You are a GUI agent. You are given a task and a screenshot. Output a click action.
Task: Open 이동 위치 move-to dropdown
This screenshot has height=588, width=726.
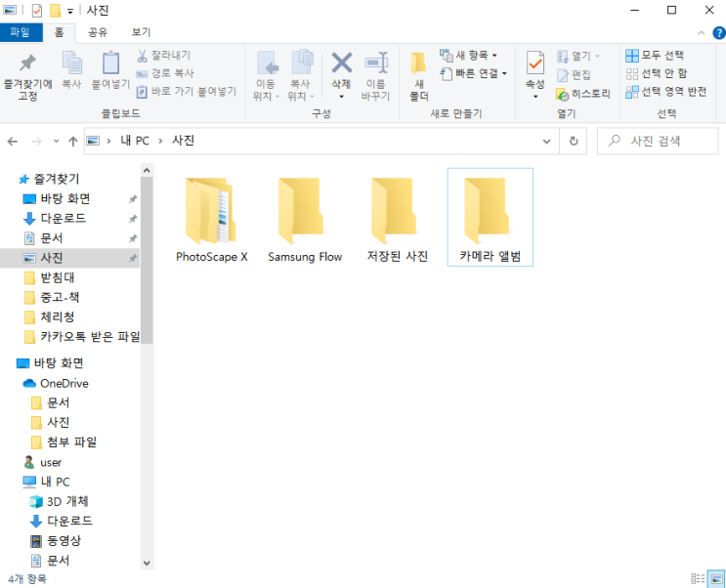pos(266,76)
